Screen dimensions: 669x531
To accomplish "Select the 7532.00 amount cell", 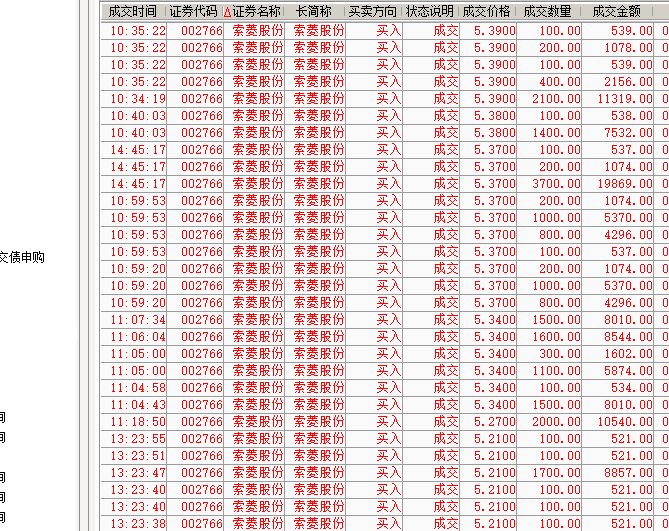I will click(618, 133).
